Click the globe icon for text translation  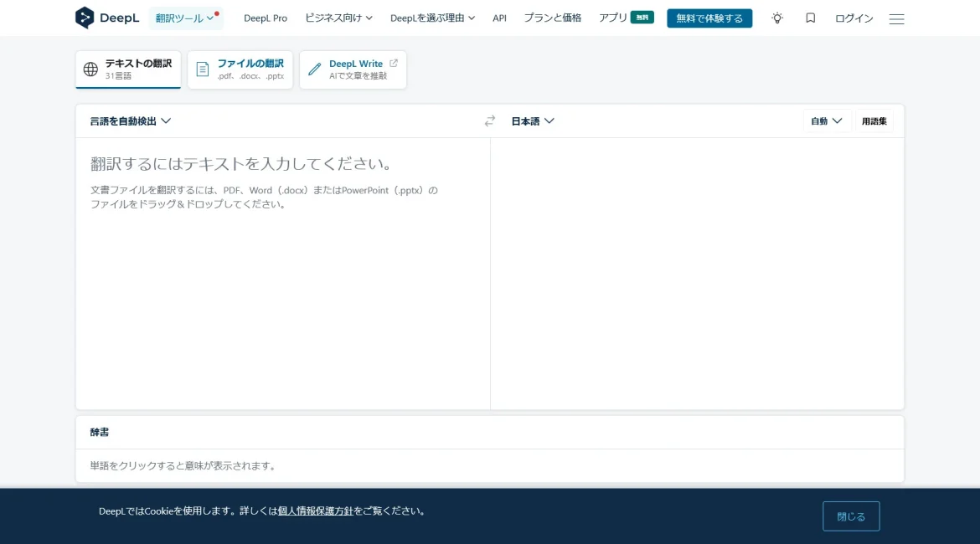(90, 69)
